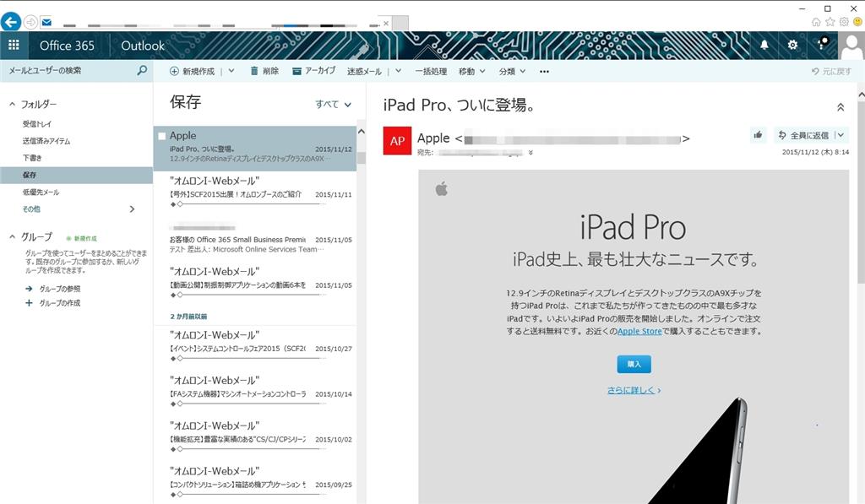
Task: Open the すべて filter dropdown
Action: [x=333, y=104]
